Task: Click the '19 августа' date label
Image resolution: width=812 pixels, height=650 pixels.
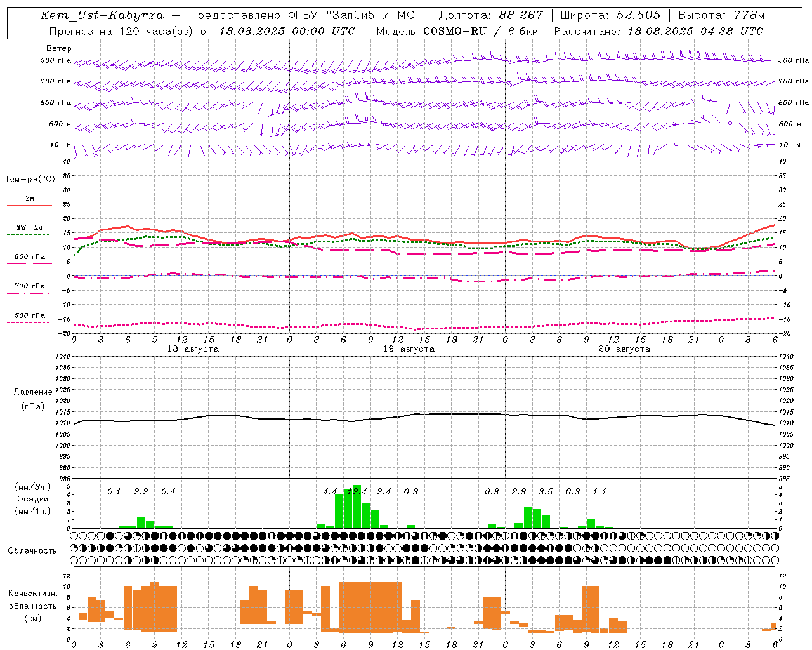Action: (x=409, y=349)
